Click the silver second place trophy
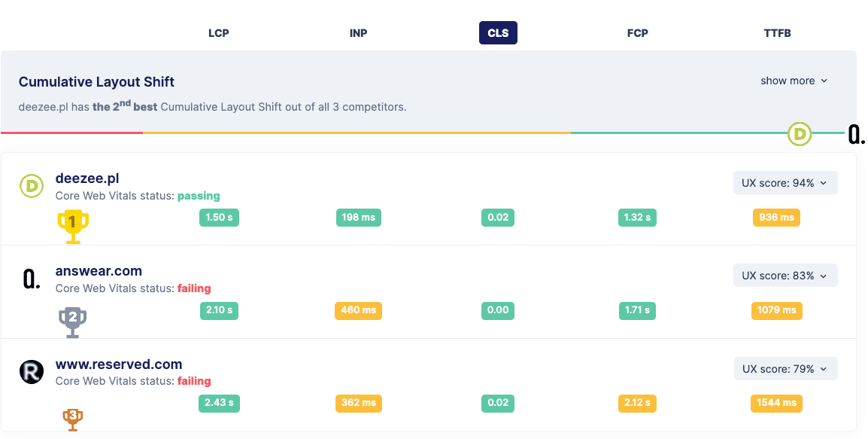The width and height of the screenshot is (868, 439). [73, 321]
